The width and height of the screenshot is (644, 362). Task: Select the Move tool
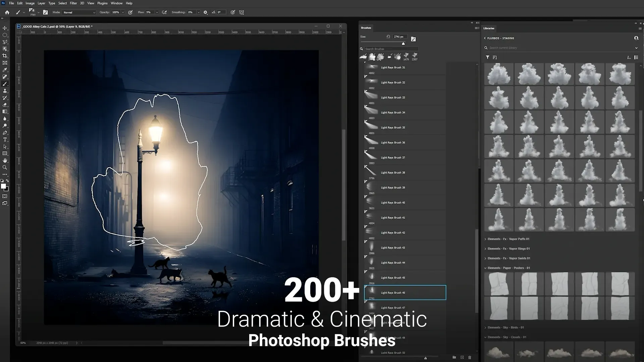(5, 28)
